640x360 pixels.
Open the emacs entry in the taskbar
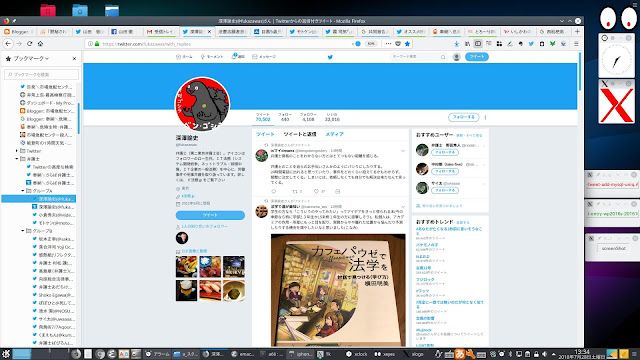243,354
